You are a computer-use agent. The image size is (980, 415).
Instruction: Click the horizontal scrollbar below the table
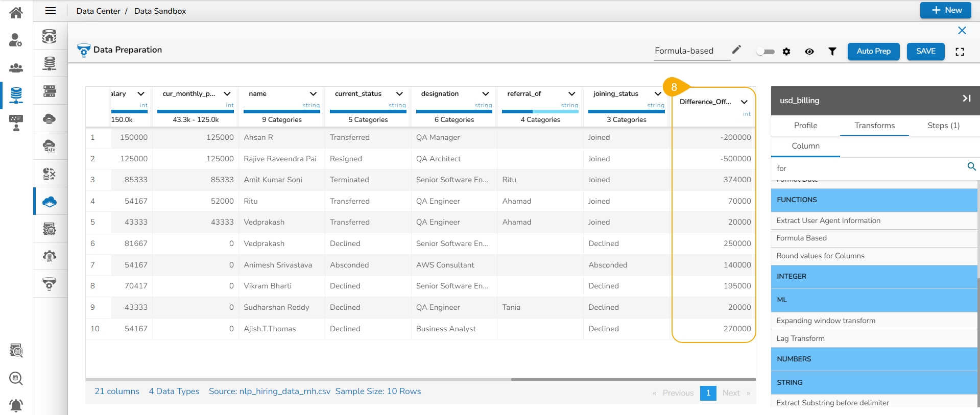point(632,379)
